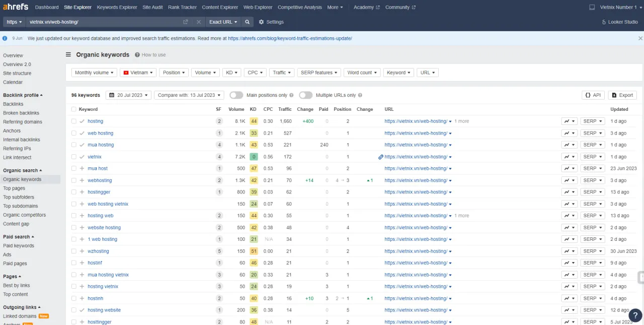Open SERP dropdown for hosting row
Screen dimensions: 644x325
tap(592, 121)
